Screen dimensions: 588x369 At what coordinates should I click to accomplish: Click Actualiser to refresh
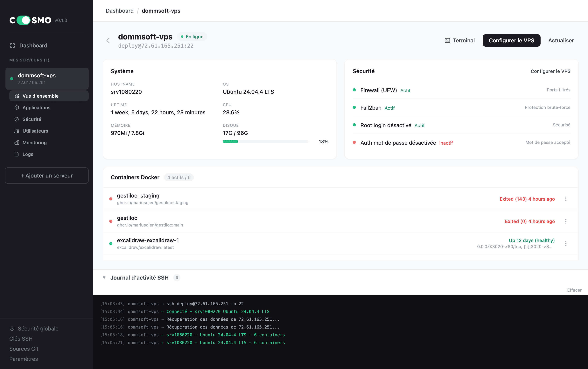(561, 40)
